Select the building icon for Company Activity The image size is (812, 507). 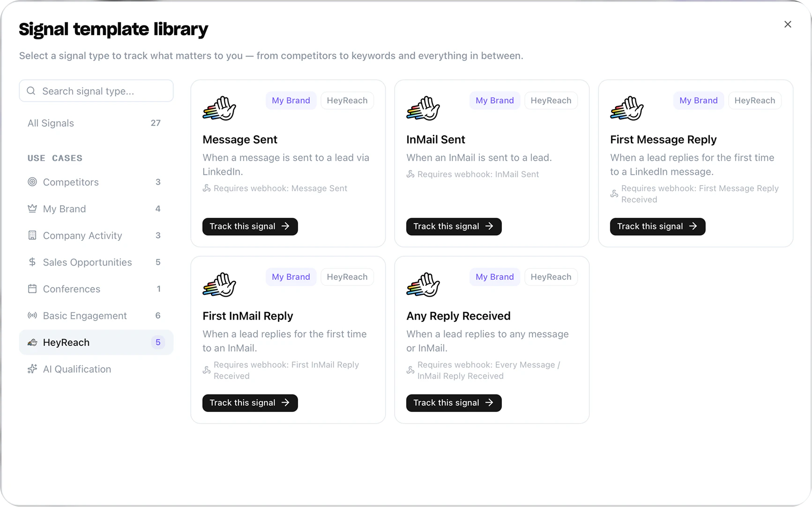point(32,235)
